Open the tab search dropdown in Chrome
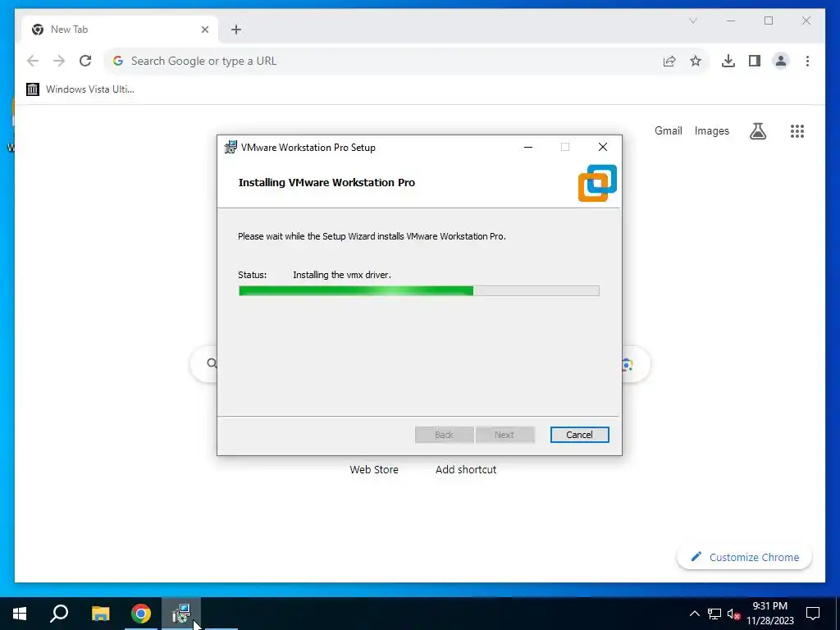840x630 pixels. click(x=692, y=21)
